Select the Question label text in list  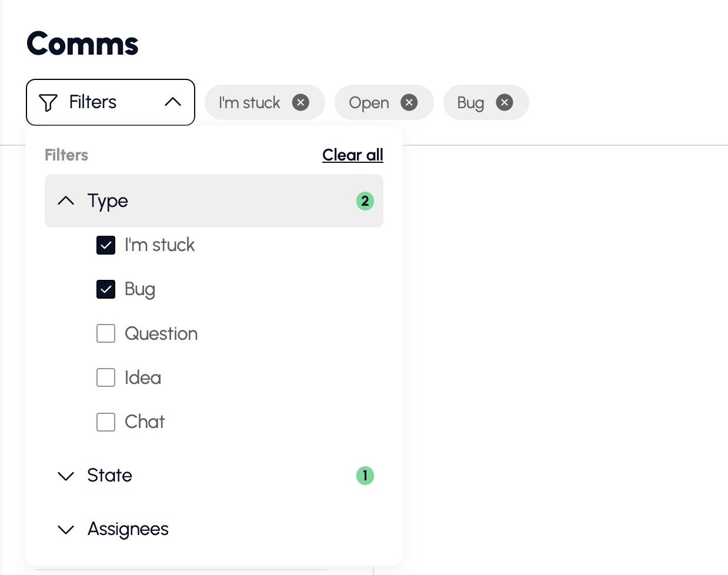[x=161, y=333]
